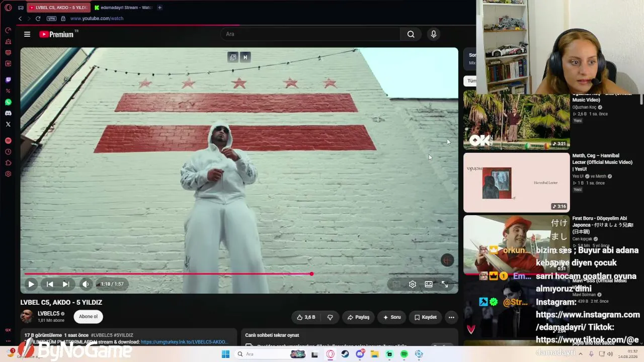The image size is (644, 362).
Task: Open the Windows Start menu
Action: tap(225, 354)
